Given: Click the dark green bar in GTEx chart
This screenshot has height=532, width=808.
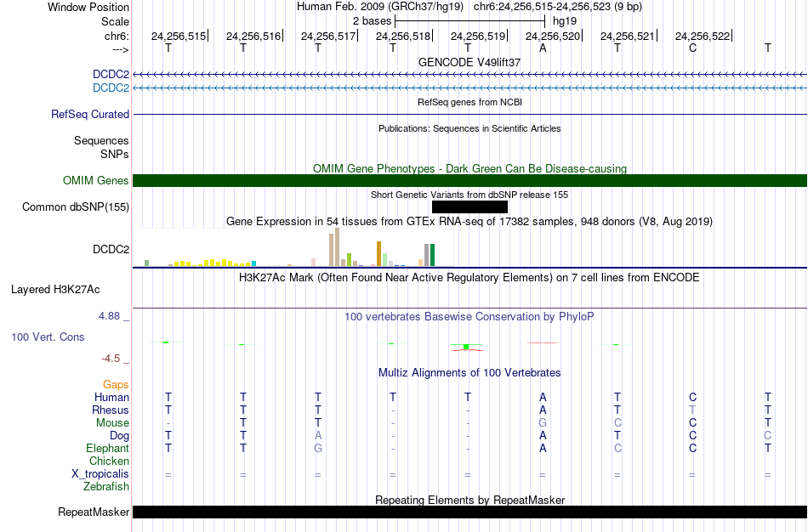Looking at the screenshot, I should point(433,255).
